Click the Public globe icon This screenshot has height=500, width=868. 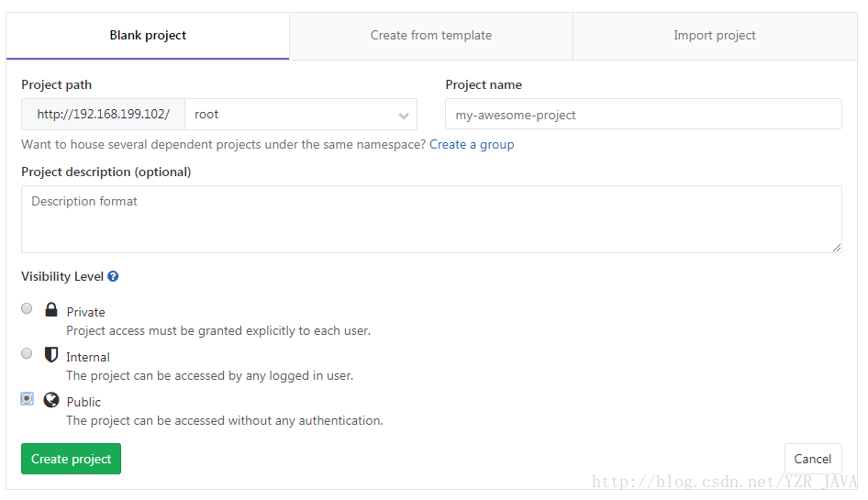point(51,400)
